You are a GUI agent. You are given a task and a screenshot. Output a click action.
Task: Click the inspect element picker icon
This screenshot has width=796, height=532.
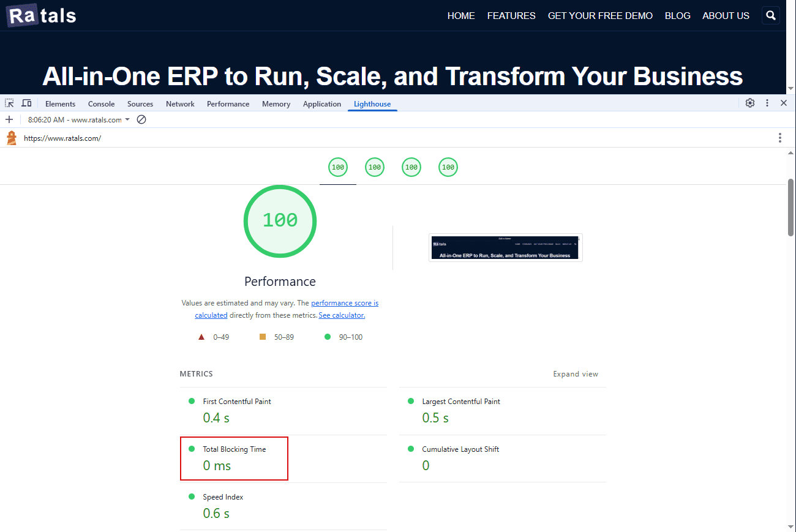pyautogui.click(x=9, y=103)
